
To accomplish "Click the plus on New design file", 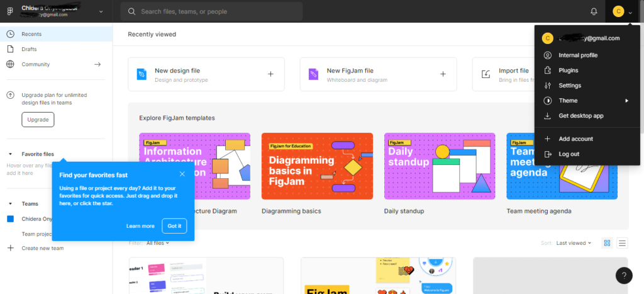I will [x=270, y=74].
